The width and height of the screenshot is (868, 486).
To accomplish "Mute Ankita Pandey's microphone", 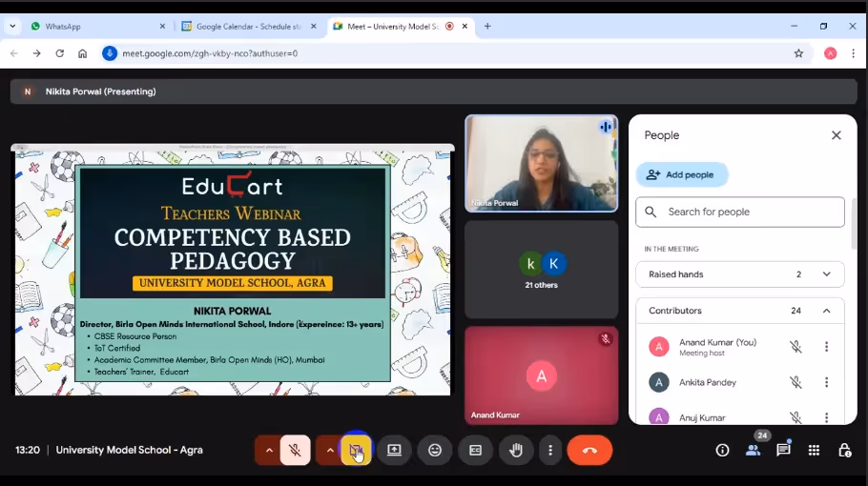I will 796,382.
